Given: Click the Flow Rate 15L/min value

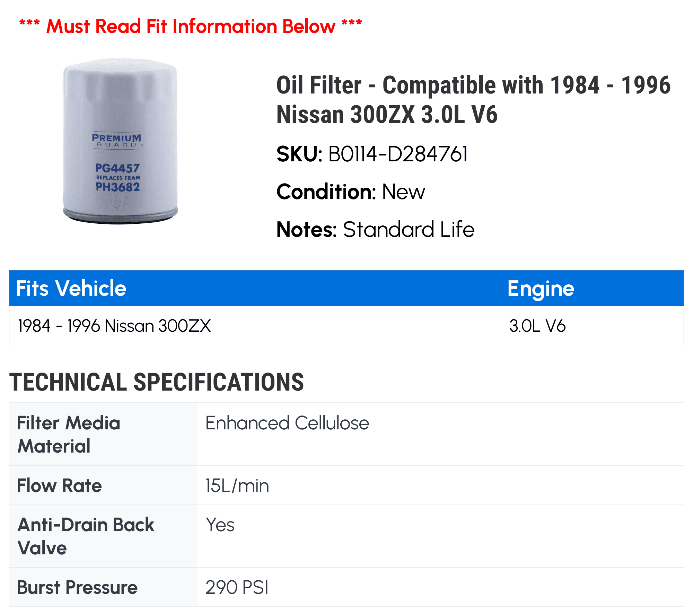Looking at the screenshot, I should (237, 485).
